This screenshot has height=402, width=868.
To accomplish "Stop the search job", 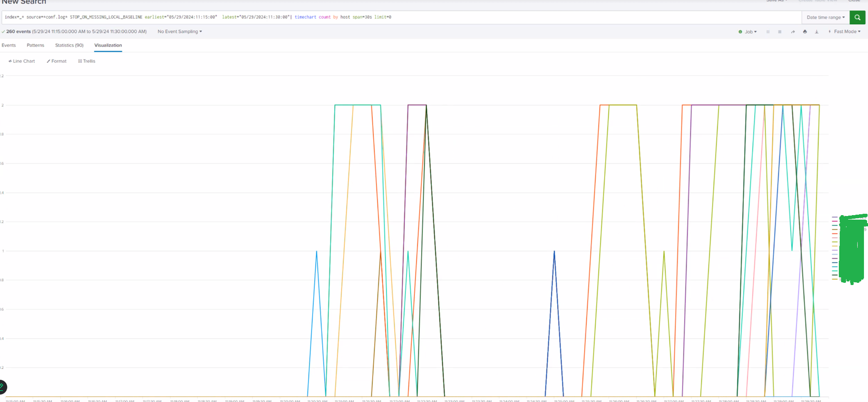I will click(780, 32).
